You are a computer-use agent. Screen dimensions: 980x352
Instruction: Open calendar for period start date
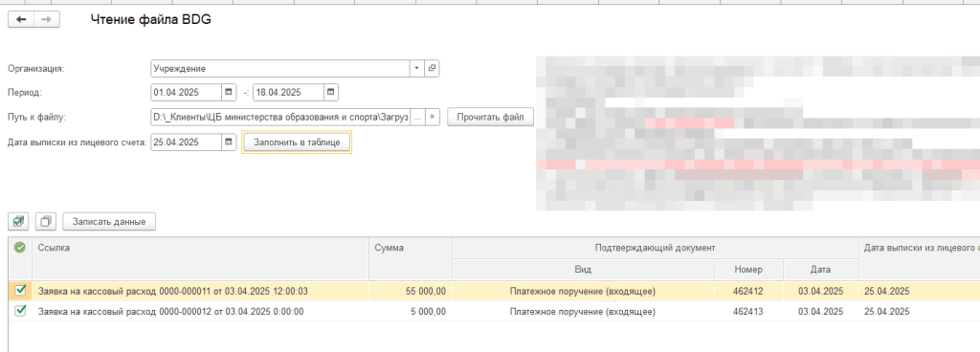229,93
